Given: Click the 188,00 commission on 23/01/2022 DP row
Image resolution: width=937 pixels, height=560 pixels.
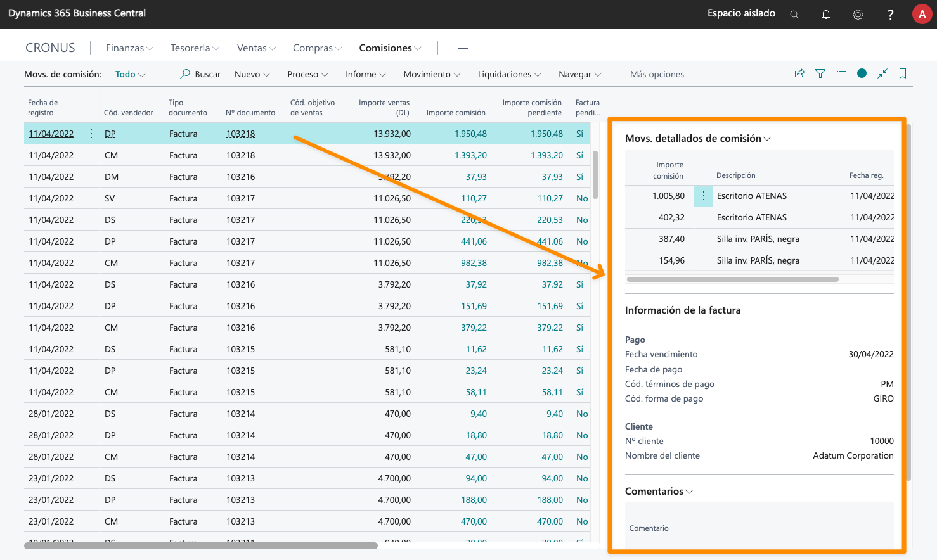Looking at the screenshot, I should 474,500.
